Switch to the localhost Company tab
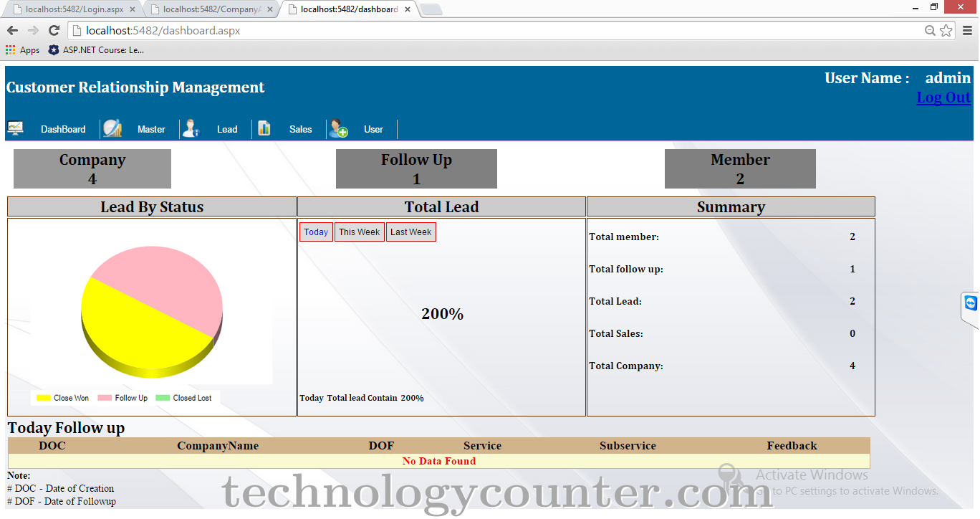Image resolution: width=980 pixels, height=519 pixels. [x=212, y=9]
